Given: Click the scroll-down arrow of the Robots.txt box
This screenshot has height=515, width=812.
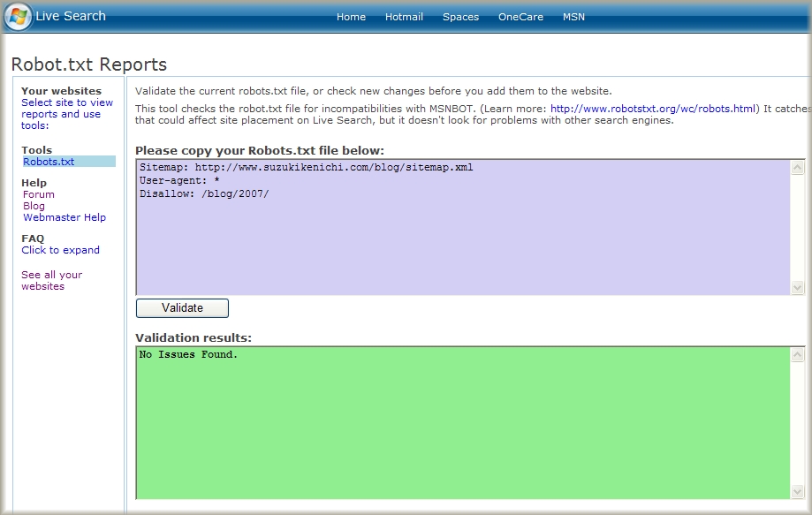Looking at the screenshot, I should [798, 288].
